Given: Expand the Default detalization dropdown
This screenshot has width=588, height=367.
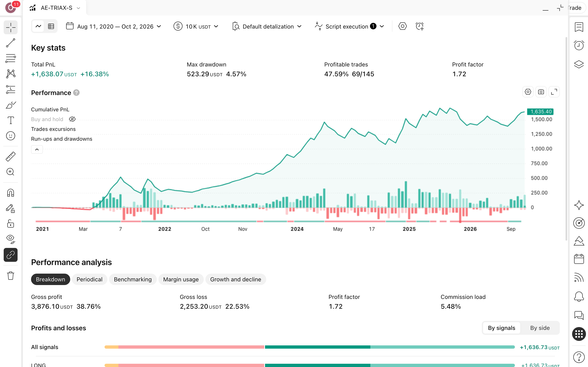Looking at the screenshot, I should pos(267,26).
